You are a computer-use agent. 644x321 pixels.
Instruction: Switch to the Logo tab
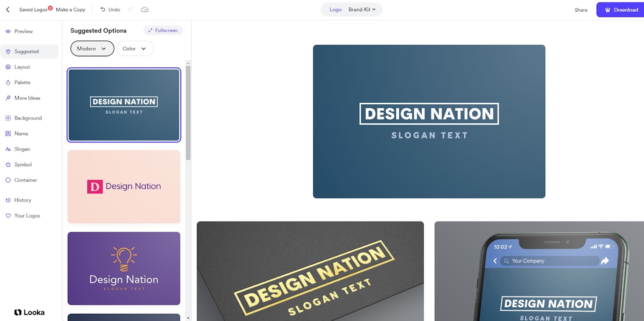tap(335, 9)
